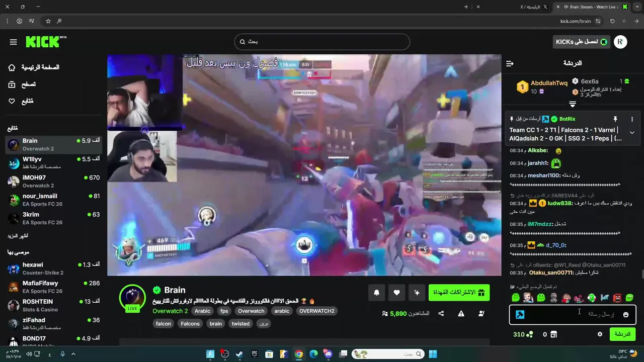
Task: Expand the pinned BotRix message chevron
Action: (632, 133)
